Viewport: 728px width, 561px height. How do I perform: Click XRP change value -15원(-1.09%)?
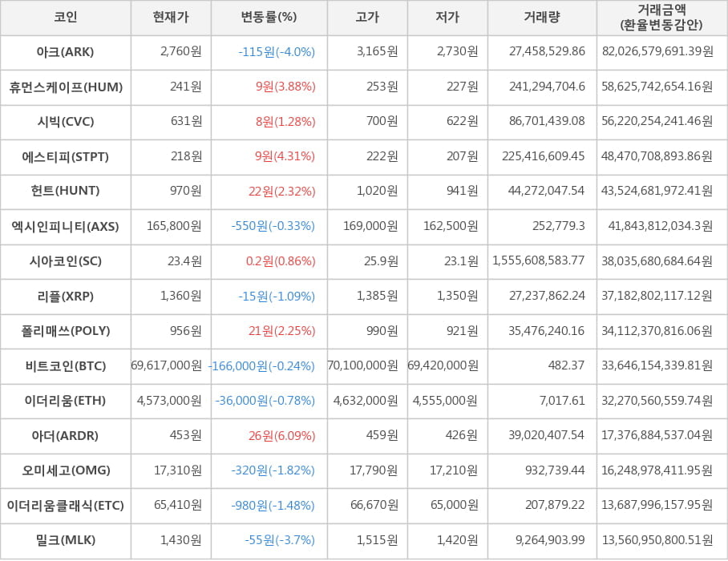coord(277,296)
